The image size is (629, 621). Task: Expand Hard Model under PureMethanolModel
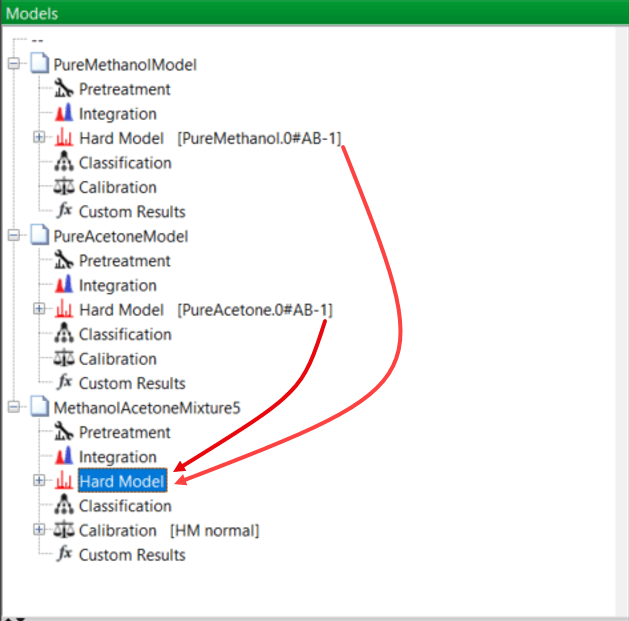click(x=39, y=138)
